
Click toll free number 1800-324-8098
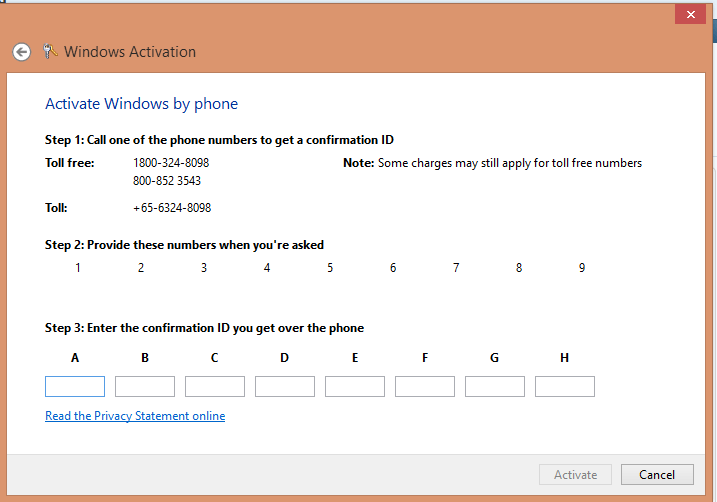tap(171, 163)
